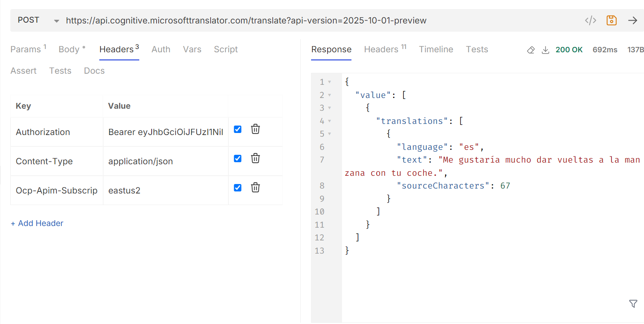This screenshot has height=324, width=644.
Task: Delete the Content-Type header row
Action: 255,158
